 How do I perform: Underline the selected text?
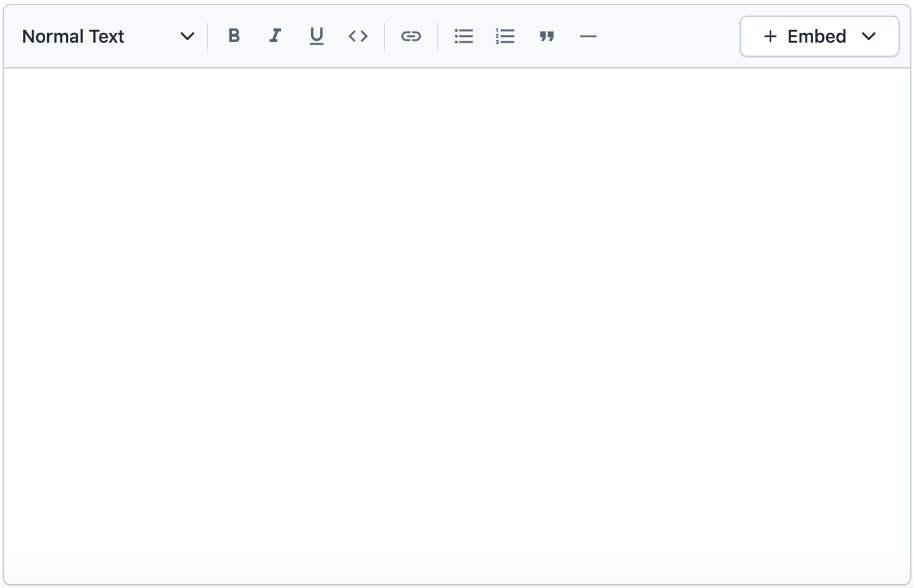click(x=316, y=36)
